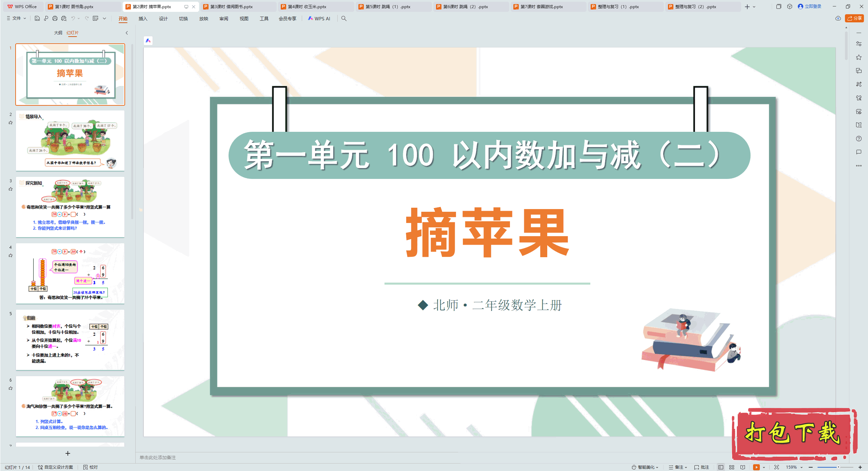Switch to slide sorter view in status bar
868x471 pixels.
point(731,467)
